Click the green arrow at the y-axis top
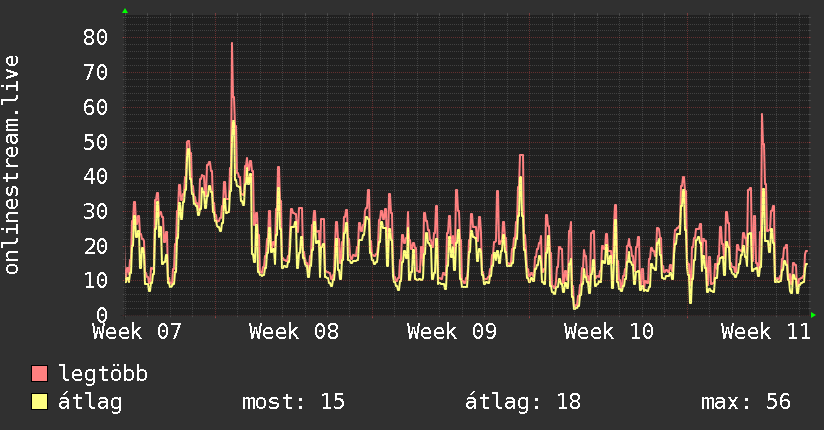The height and width of the screenshot is (430, 824). pos(125,11)
